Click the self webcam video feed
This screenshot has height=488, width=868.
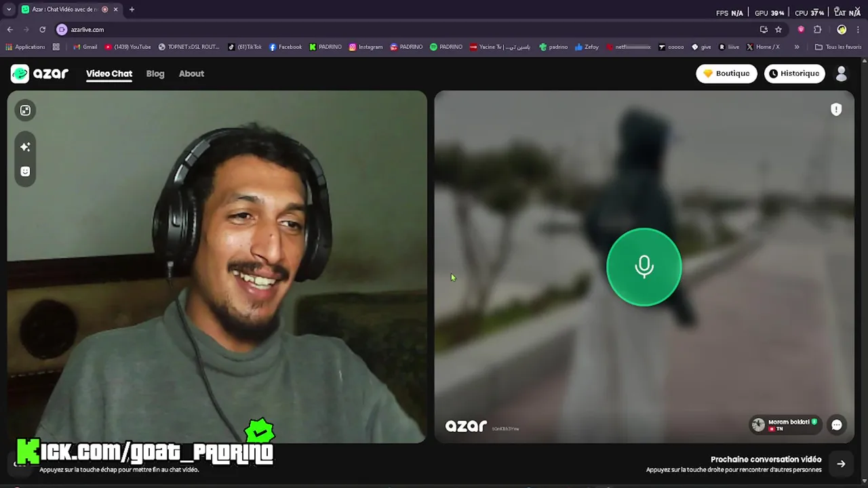[217, 266]
